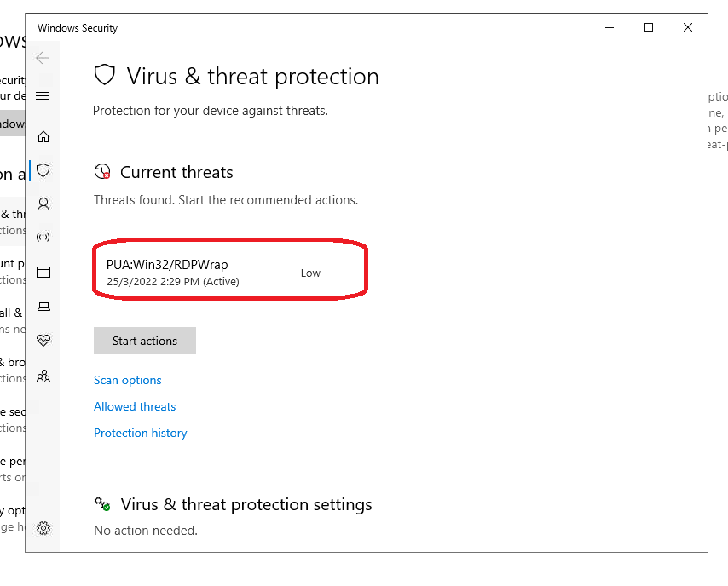The image size is (728, 586).
Task: Click the Current threats shield icon
Action: 103,171
